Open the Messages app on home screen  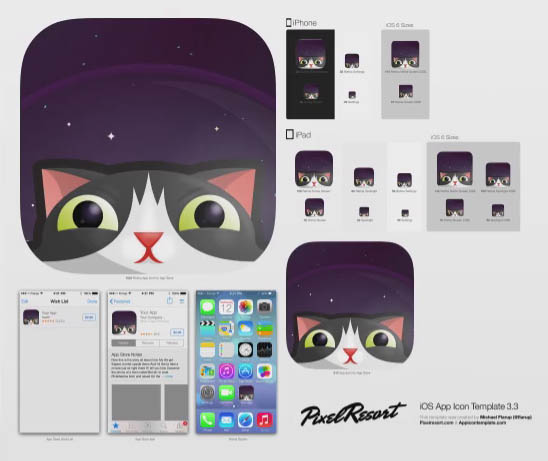[207, 307]
